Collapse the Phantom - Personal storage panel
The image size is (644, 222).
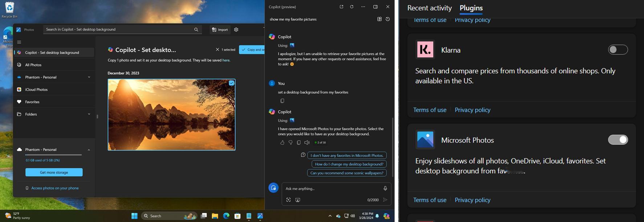tap(89, 150)
